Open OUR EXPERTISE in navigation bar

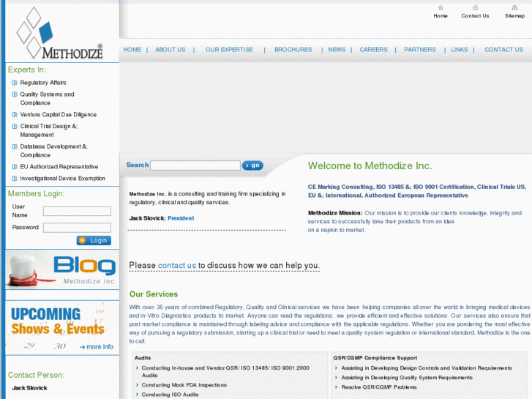229,50
